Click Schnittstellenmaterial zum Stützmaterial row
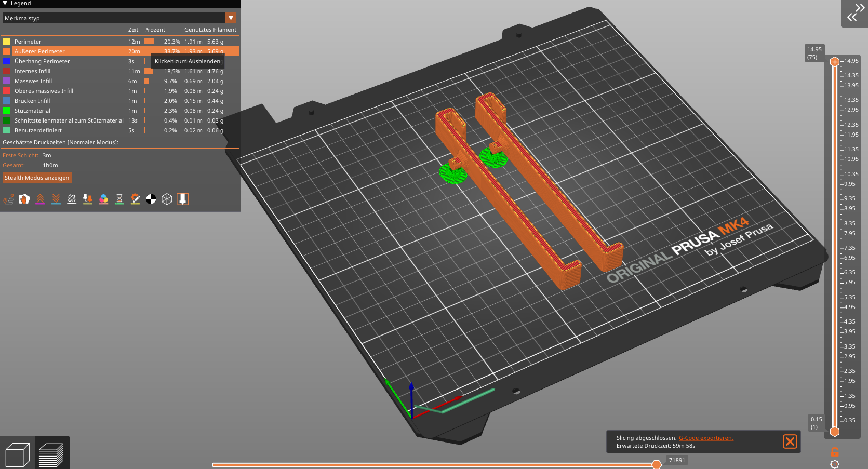This screenshot has height=469, width=868. coord(121,120)
